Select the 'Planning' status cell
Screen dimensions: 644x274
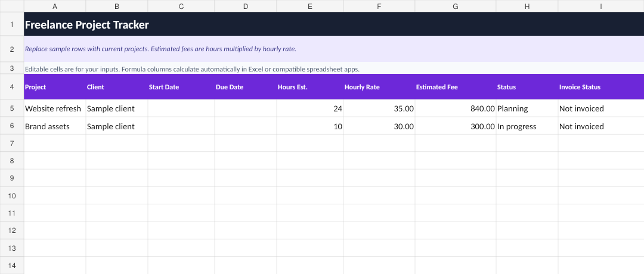(x=527, y=108)
